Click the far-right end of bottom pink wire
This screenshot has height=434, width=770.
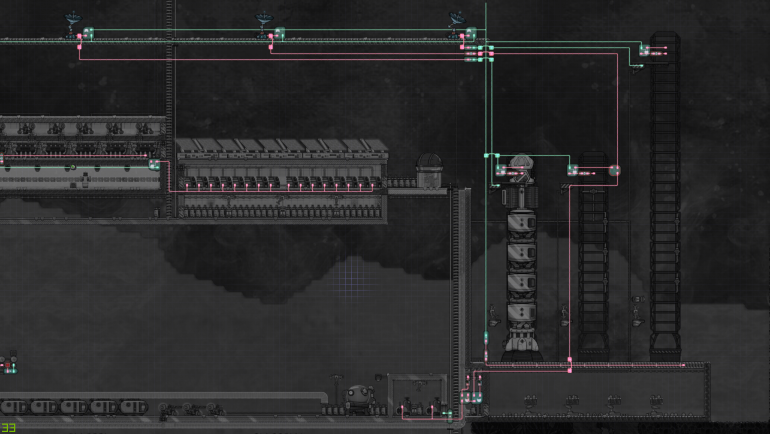(683, 365)
